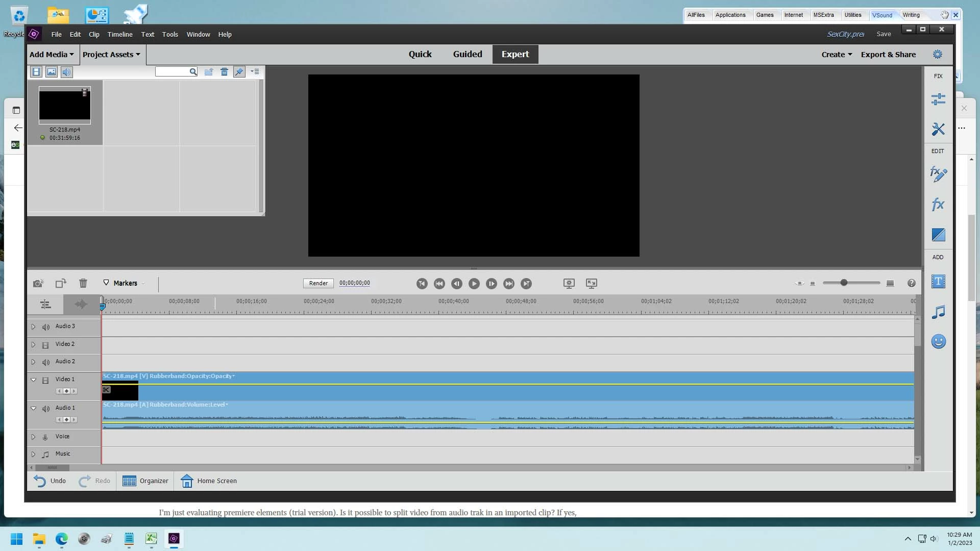Open the Graphics smiley panel
The image size is (980, 551).
click(x=938, y=341)
